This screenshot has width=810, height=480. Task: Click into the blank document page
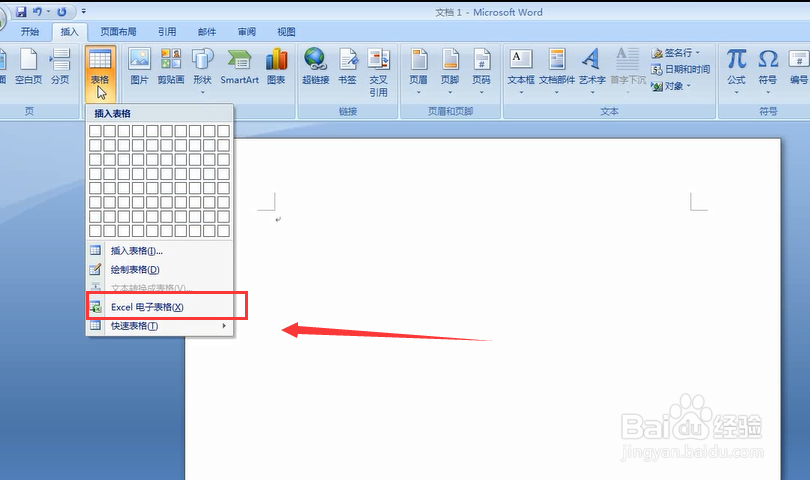(482, 310)
